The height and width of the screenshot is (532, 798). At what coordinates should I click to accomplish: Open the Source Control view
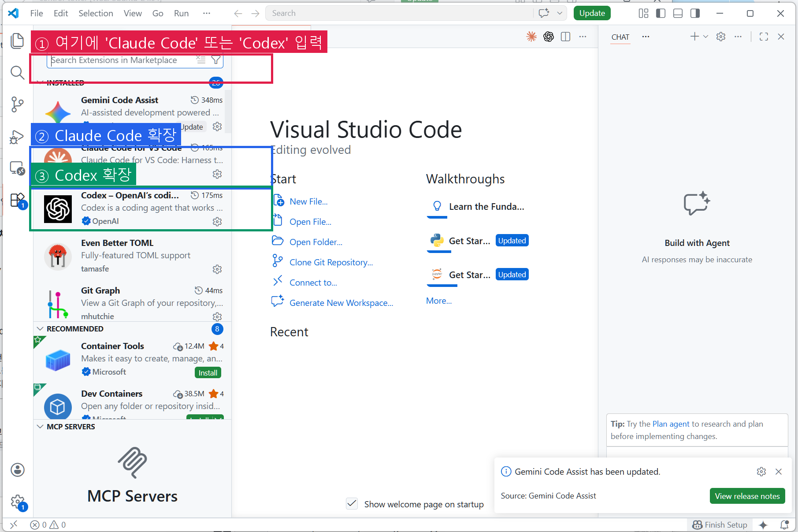(x=17, y=104)
